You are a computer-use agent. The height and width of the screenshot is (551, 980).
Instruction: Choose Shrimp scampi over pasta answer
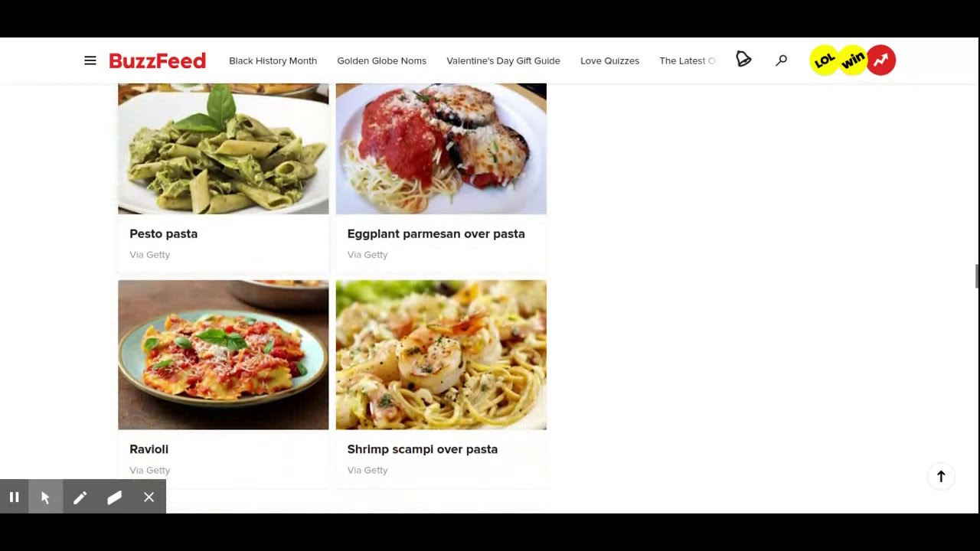click(x=441, y=383)
